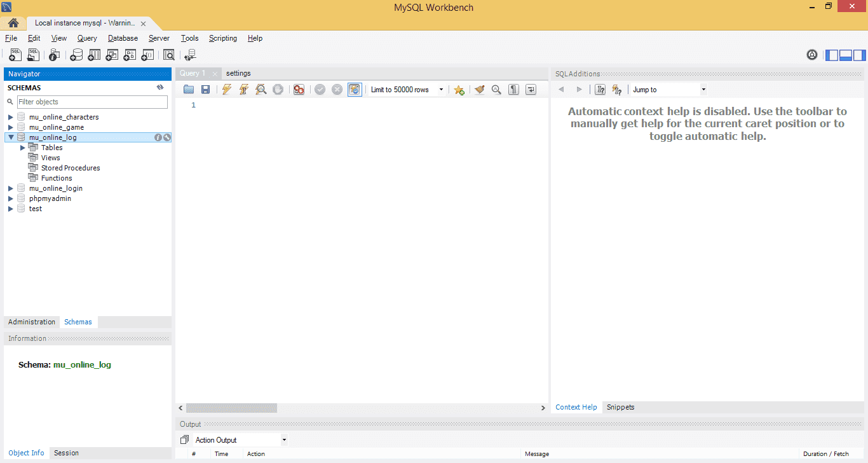Close the Query 1 tab
Image resolution: width=868 pixels, height=463 pixels.
tap(215, 74)
